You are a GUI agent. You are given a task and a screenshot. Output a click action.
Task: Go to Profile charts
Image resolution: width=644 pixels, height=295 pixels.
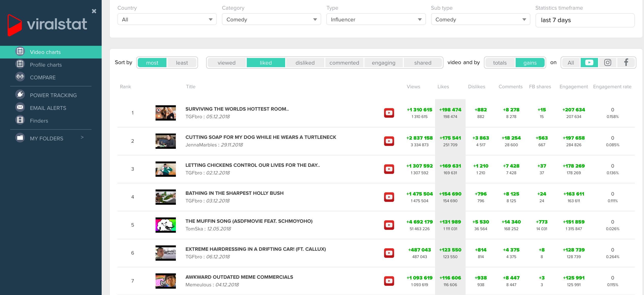point(46,65)
